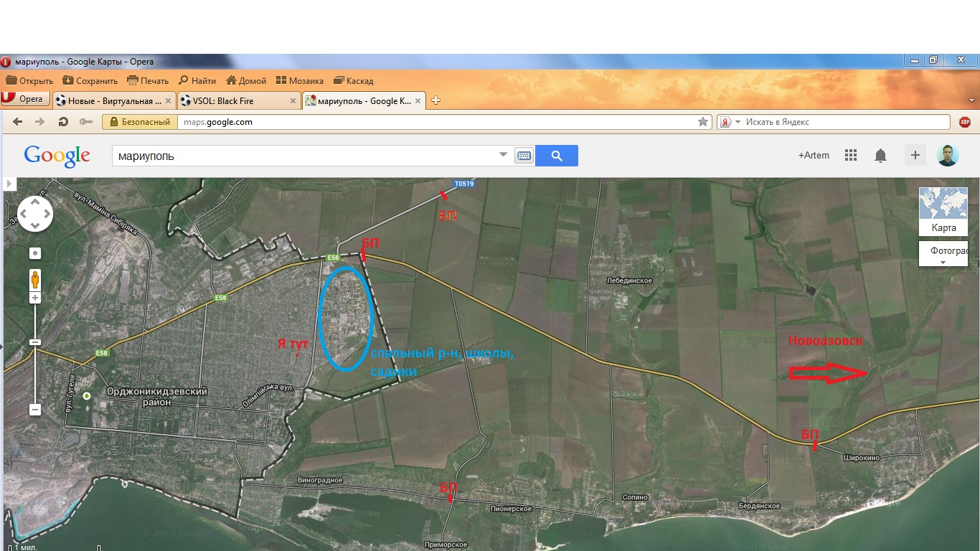
Task: Expand the search box suggestions arrow
Action: coord(504,155)
